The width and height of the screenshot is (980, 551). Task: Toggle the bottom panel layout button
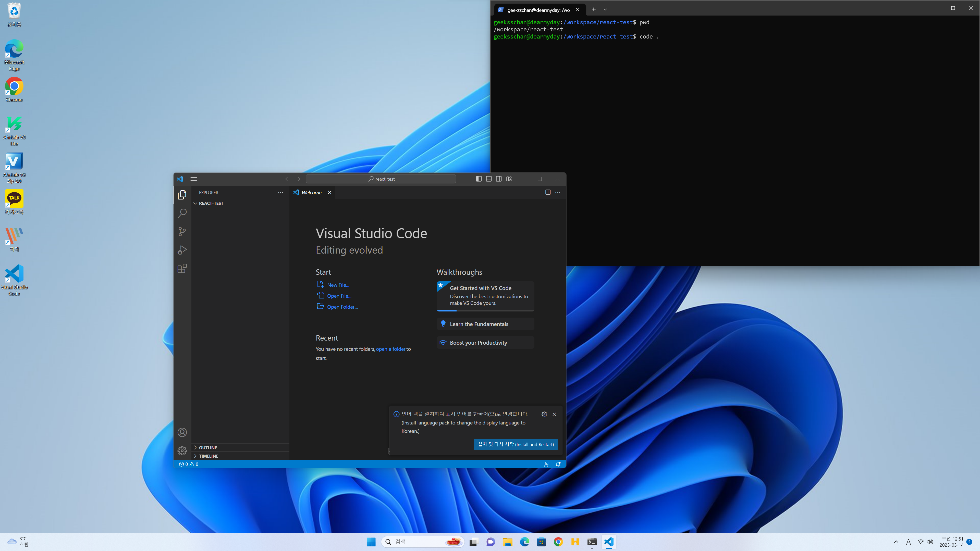(489, 179)
